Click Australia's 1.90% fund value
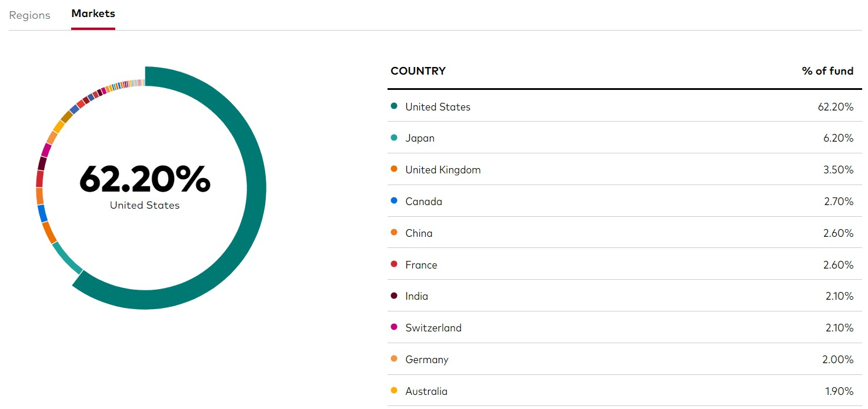 (839, 391)
